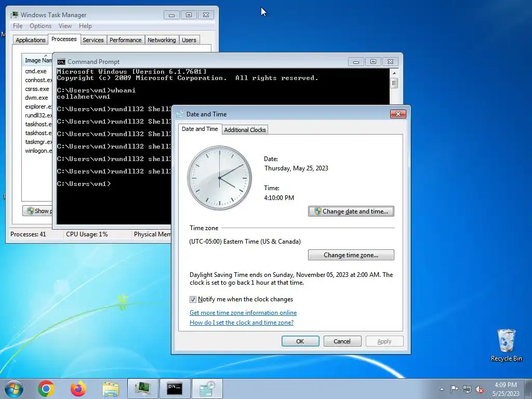The height and width of the screenshot is (399, 532).
Task: Open Task Manager File menu
Action: pos(18,26)
